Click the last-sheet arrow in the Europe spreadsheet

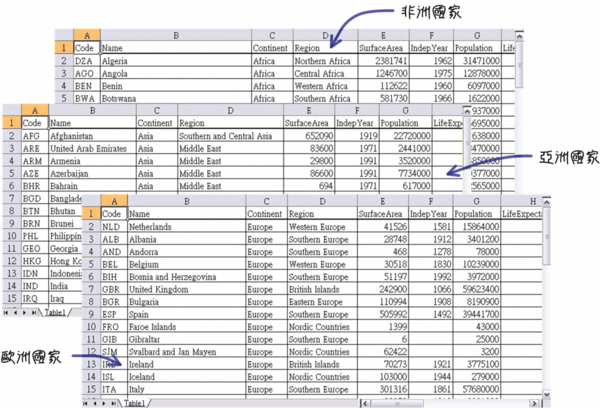click(x=113, y=403)
